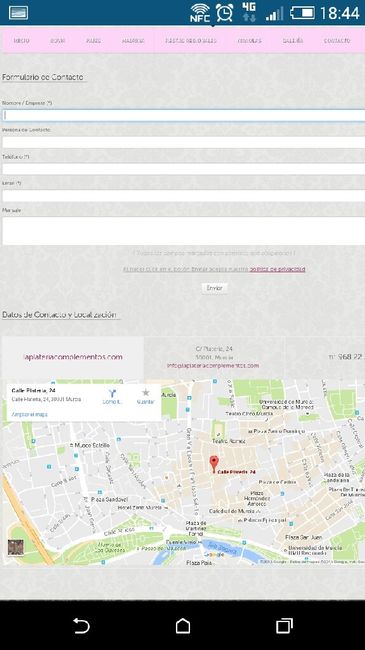Tap the Guardar star icon on map

(x=146, y=392)
